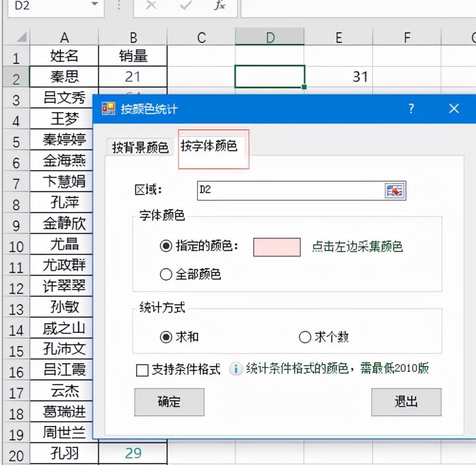Click cell containing 戚之山
This screenshot has height=465, width=476.
click(61, 328)
